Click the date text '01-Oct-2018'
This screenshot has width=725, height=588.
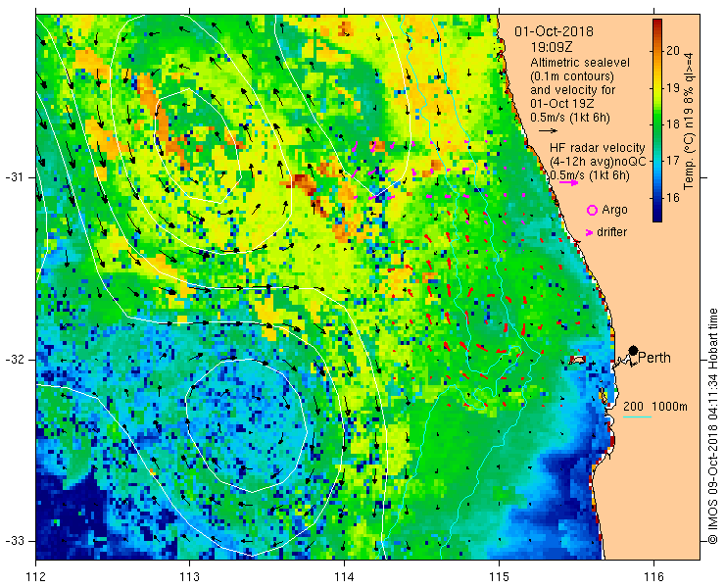click(554, 31)
